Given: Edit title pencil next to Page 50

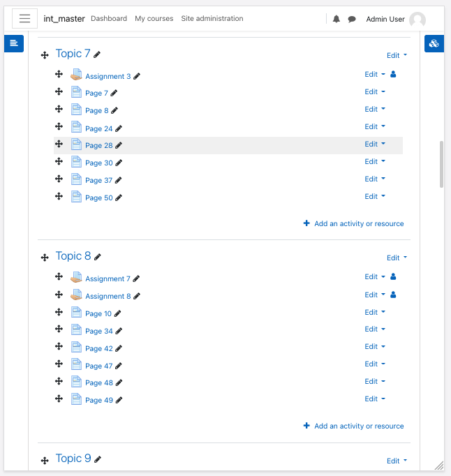Looking at the screenshot, I should 119,198.
